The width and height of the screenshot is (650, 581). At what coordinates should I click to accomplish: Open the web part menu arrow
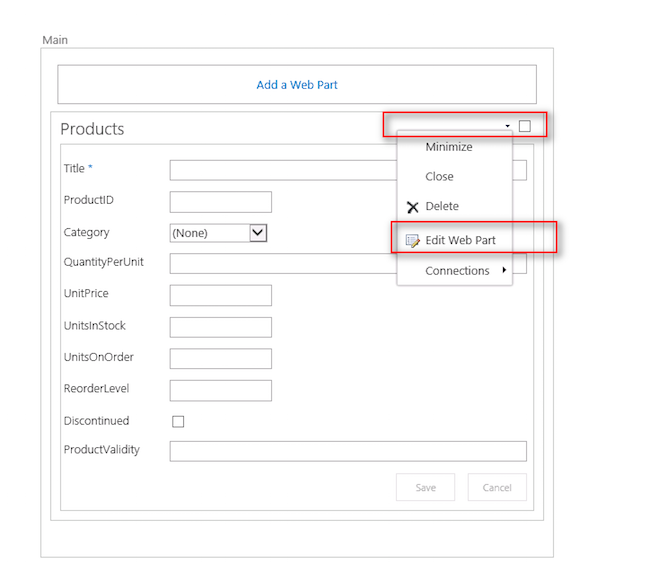point(507,126)
